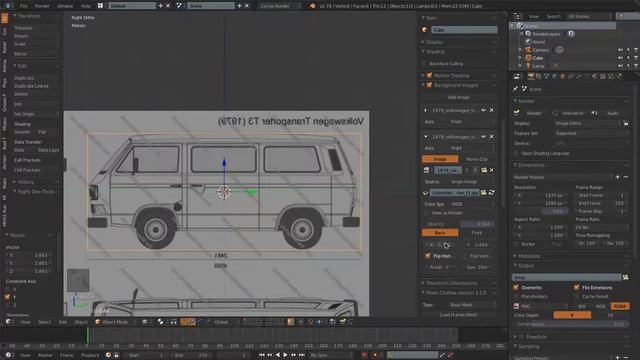640x360 pixels.
Task: Click the Camera icon in the outliner
Action: tap(528, 50)
